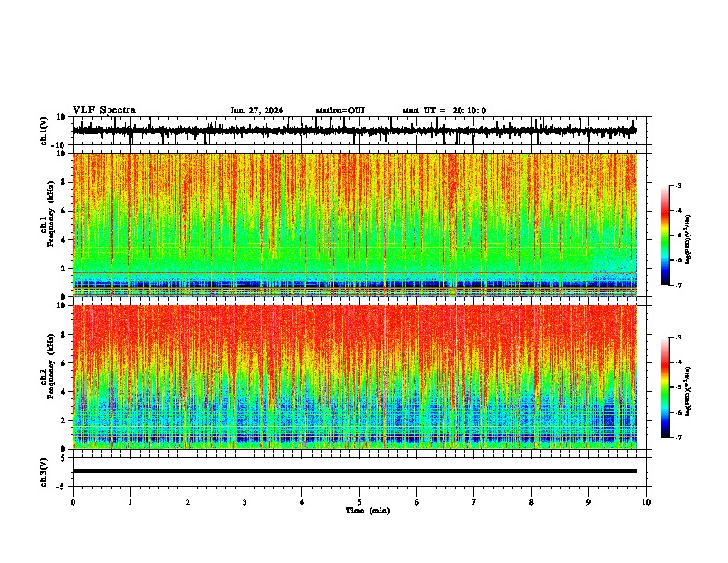Click the ch.1 Frequency (kHz) axis label
The width and height of the screenshot is (728, 563).
pyautogui.click(x=48, y=213)
